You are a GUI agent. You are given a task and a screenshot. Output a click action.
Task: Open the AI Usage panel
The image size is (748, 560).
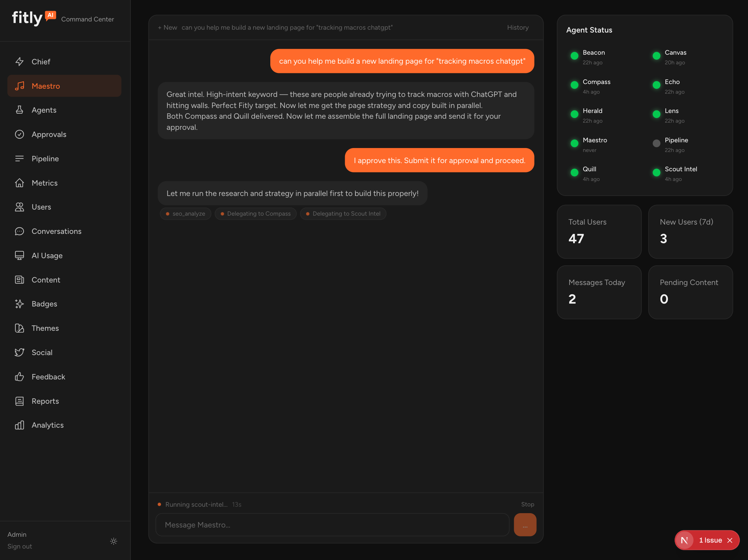click(x=47, y=255)
